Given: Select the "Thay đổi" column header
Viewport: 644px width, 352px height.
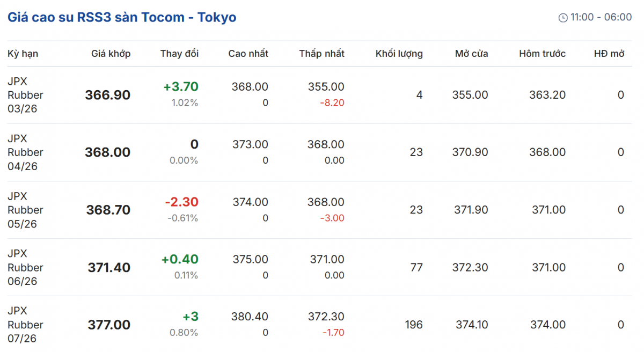Looking at the screenshot, I should click(x=179, y=54).
